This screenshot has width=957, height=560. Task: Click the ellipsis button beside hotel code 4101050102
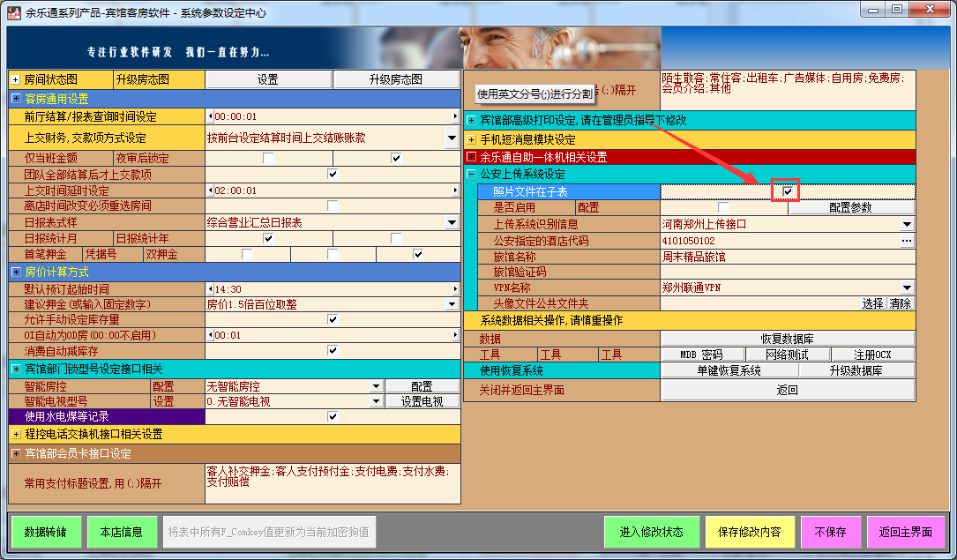tap(907, 241)
